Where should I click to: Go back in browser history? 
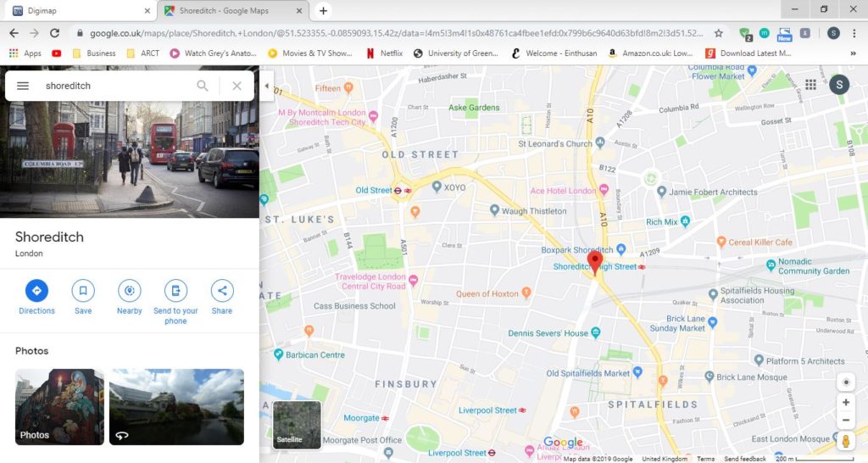click(14, 33)
